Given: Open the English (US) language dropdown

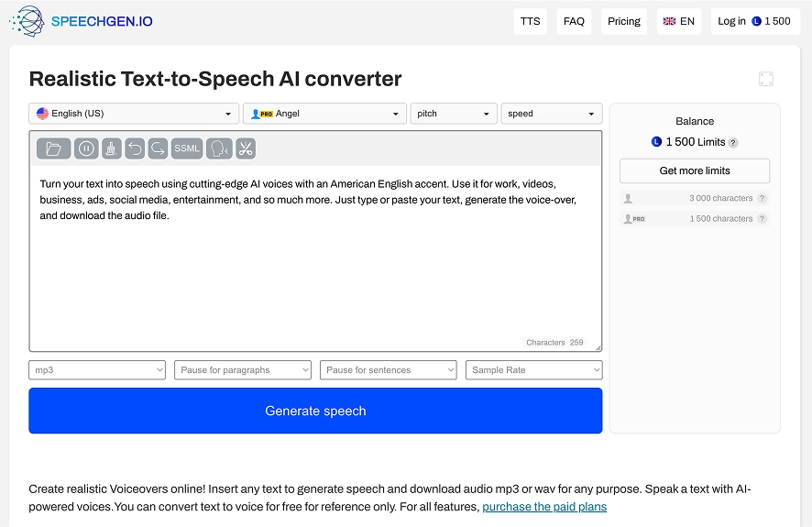Looking at the screenshot, I should click(134, 114).
